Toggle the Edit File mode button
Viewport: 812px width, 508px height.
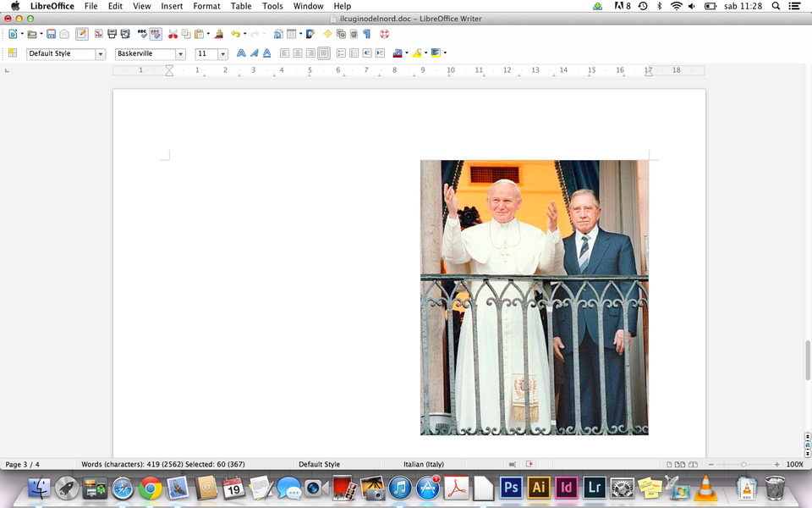tap(81, 34)
